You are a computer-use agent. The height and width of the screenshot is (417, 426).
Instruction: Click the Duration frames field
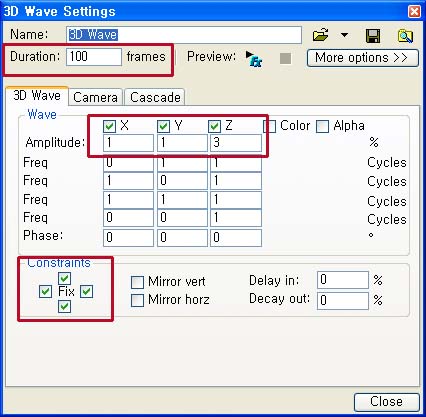click(94, 57)
